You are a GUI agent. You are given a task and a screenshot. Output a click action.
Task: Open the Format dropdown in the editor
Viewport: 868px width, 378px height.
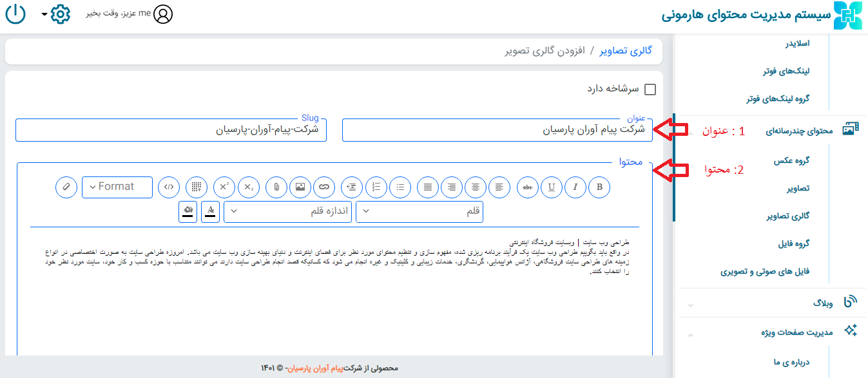coord(117,187)
